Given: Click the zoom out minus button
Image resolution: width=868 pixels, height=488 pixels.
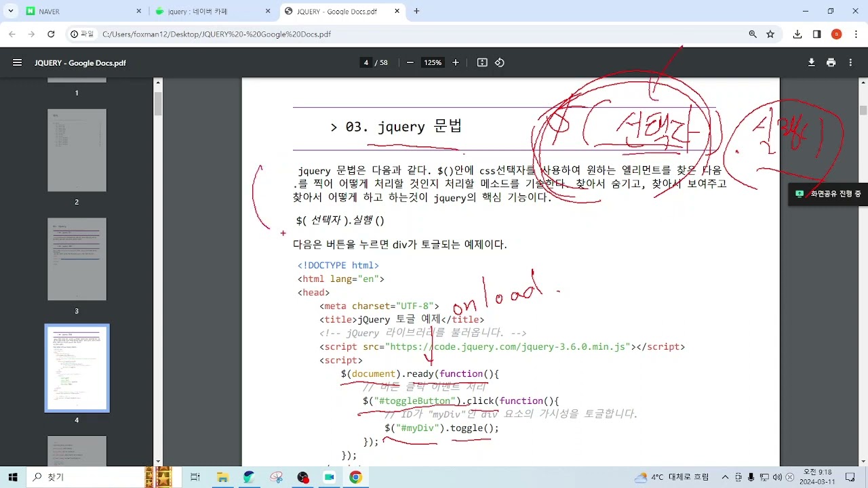Looking at the screenshot, I should coord(410,62).
